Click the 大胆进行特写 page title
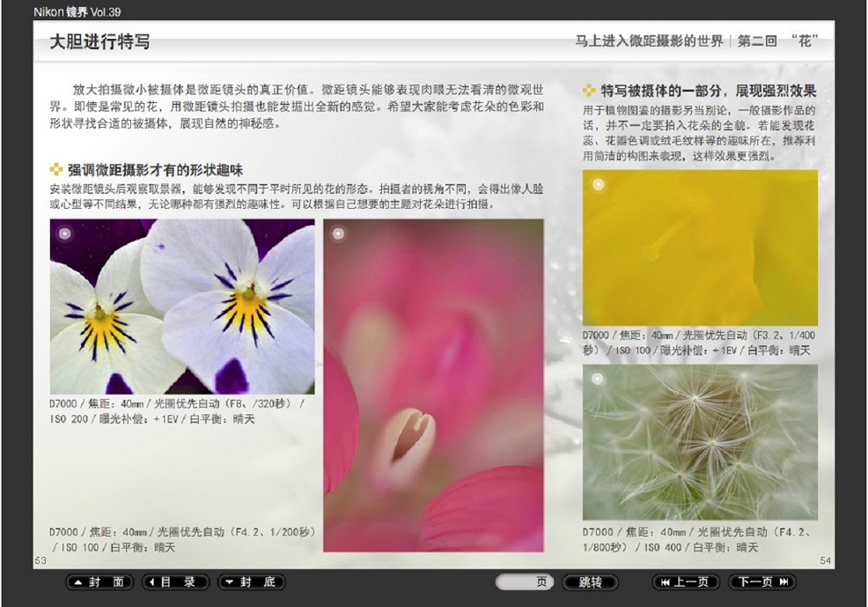The image size is (868, 607). 99,41
